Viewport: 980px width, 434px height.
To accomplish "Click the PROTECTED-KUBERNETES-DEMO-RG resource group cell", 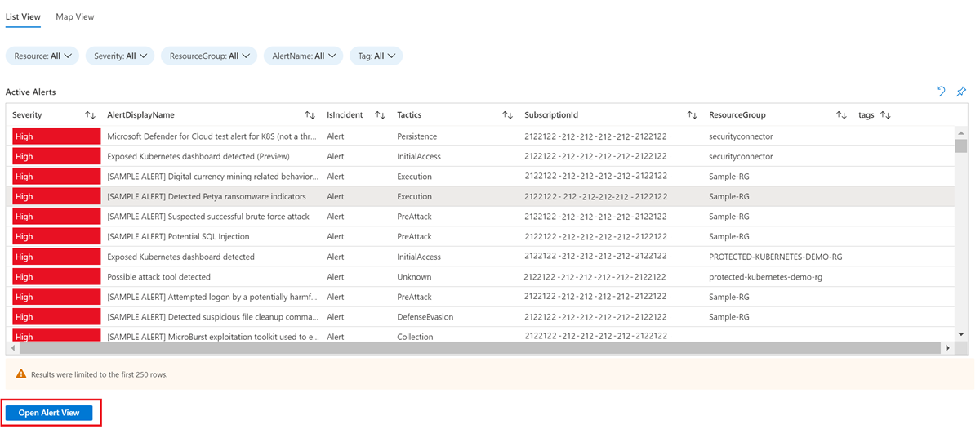I will click(775, 257).
